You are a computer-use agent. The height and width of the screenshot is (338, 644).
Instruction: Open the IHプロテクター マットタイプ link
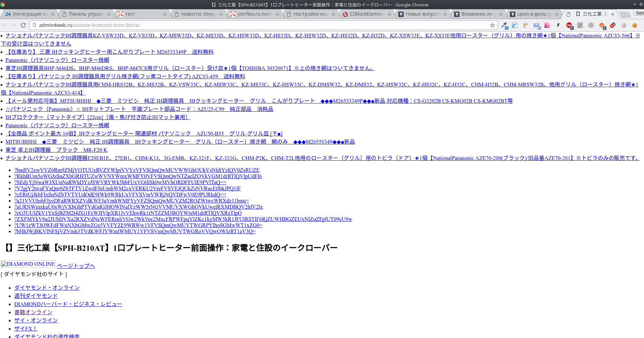pos(98,117)
